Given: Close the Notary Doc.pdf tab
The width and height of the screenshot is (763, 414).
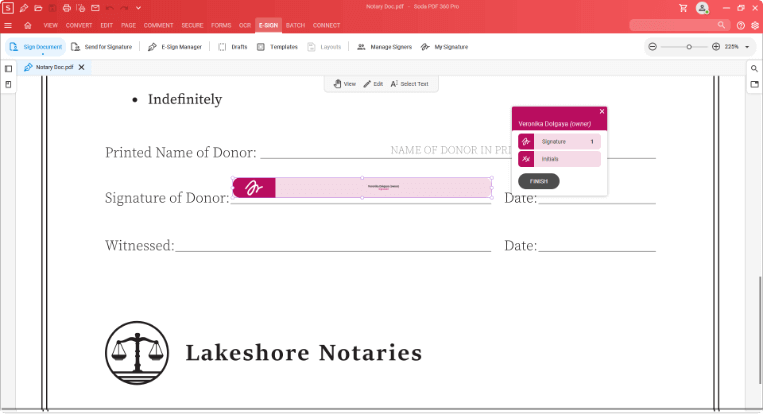Looking at the screenshot, I should (81, 68).
